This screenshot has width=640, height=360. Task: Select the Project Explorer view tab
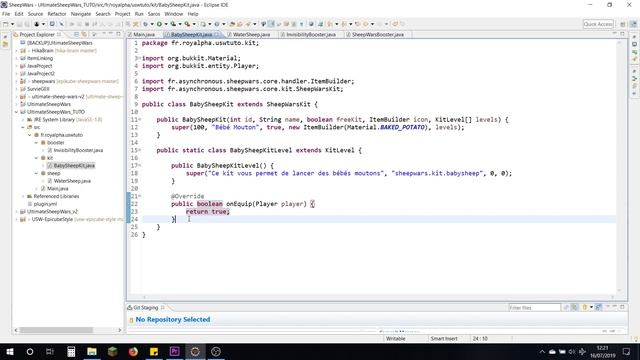tap(37, 35)
